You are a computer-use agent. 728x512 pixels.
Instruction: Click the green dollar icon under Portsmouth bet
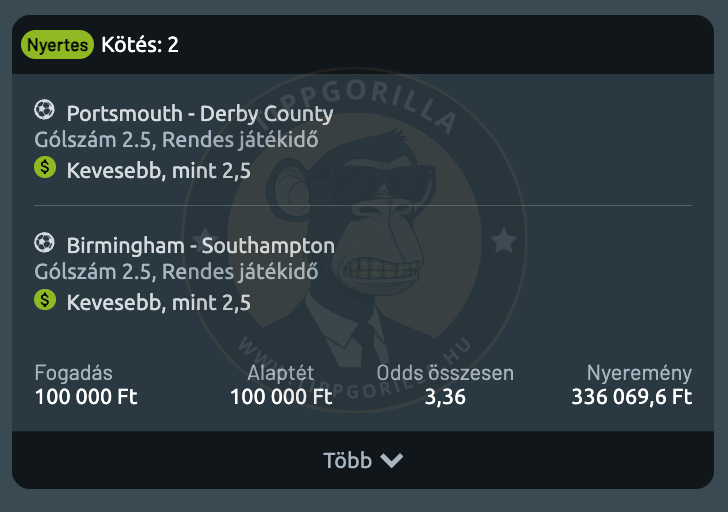click(45, 167)
